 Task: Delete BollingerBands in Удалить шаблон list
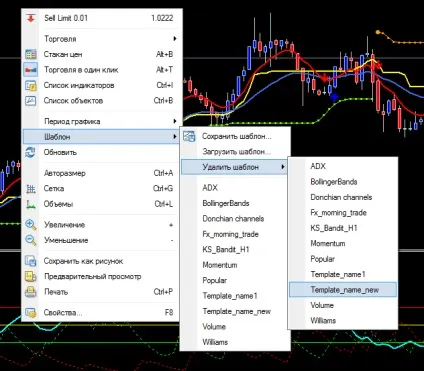point(343,182)
